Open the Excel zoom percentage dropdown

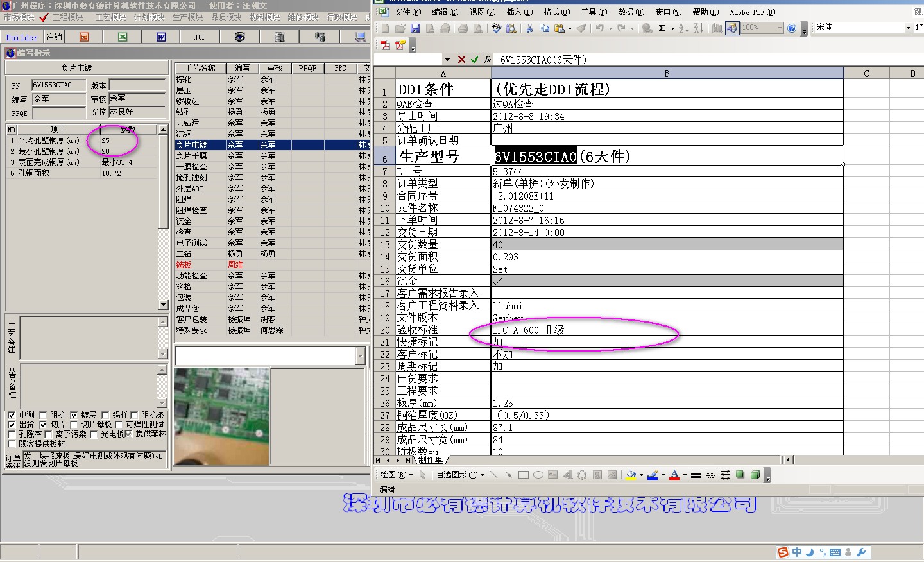click(780, 28)
